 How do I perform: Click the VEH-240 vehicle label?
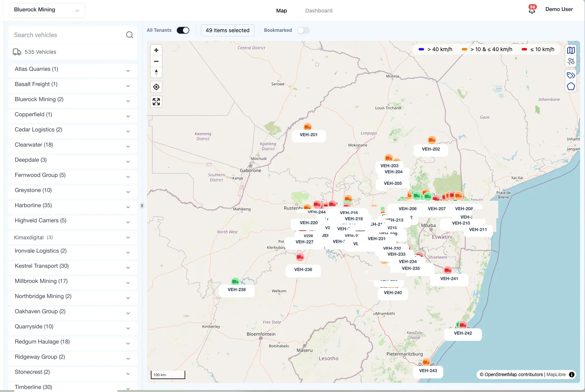tap(393, 293)
